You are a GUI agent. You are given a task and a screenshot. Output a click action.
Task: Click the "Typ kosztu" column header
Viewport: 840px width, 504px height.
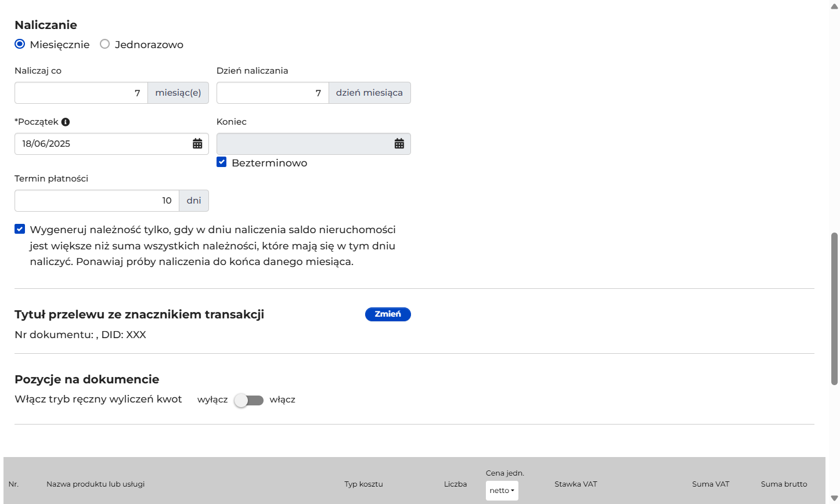point(363,484)
